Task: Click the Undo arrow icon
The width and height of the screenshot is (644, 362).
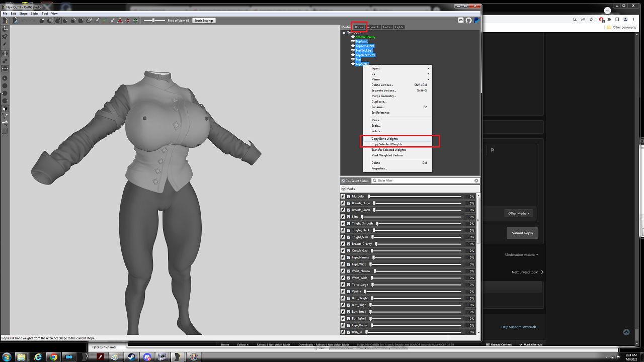Action: coord(24,20)
